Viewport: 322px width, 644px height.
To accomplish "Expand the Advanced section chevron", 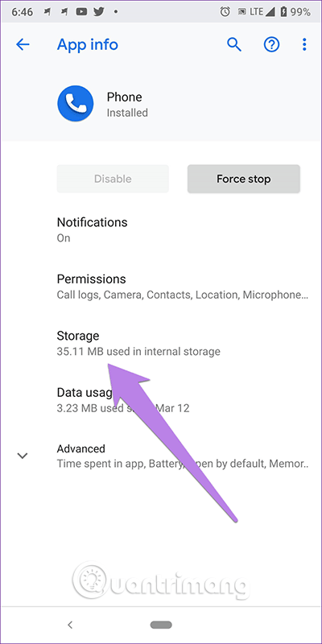I will click(23, 456).
